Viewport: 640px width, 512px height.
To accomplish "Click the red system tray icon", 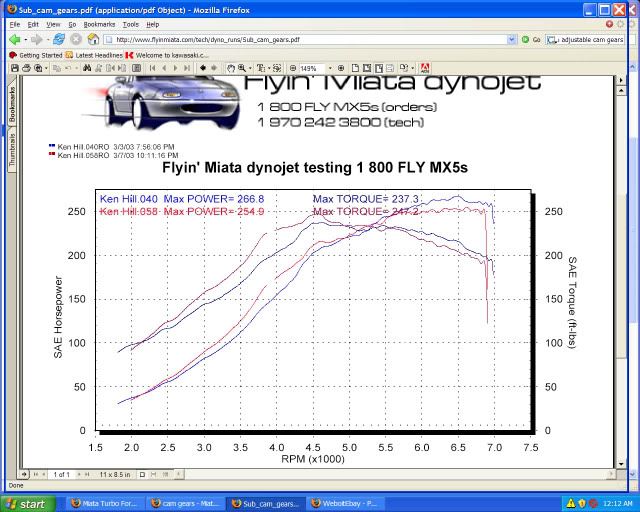I will (593, 503).
